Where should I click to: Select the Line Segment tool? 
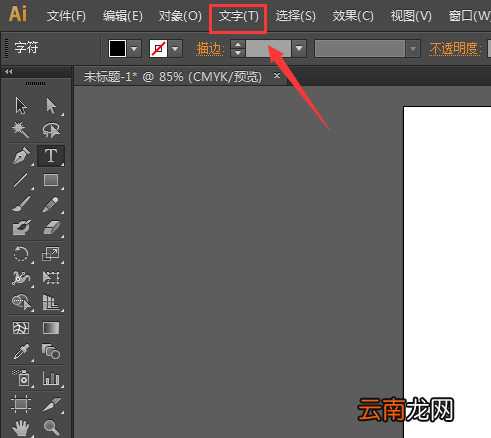pos(21,180)
